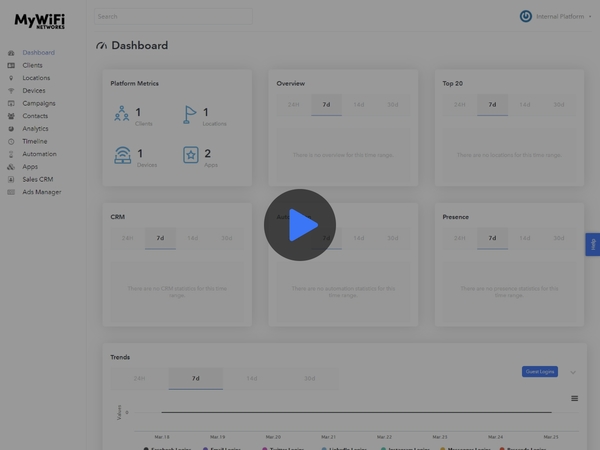Open Contacts in the sidebar

[x=35, y=116]
